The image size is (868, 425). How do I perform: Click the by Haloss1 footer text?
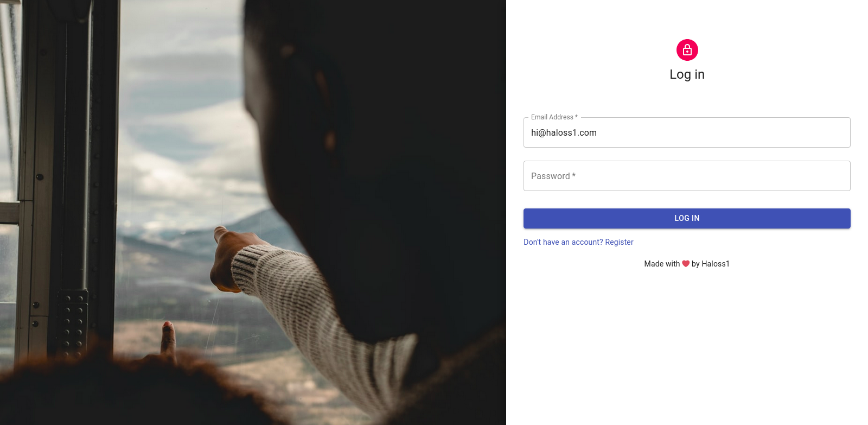click(x=711, y=264)
